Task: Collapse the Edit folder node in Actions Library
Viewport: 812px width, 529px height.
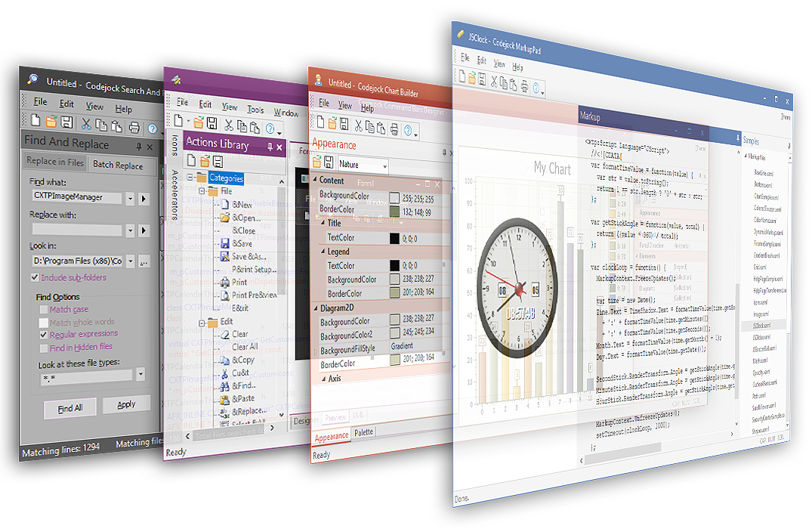Action: (x=202, y=323)
